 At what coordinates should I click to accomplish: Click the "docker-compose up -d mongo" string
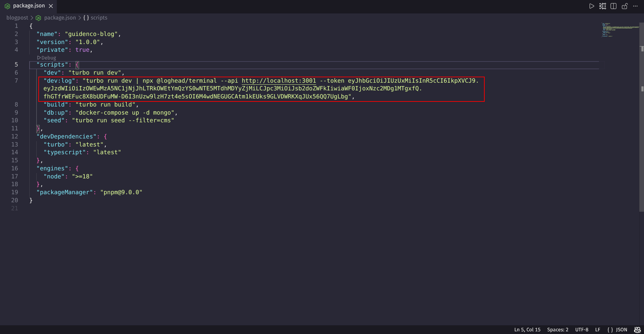pos(125,113)
